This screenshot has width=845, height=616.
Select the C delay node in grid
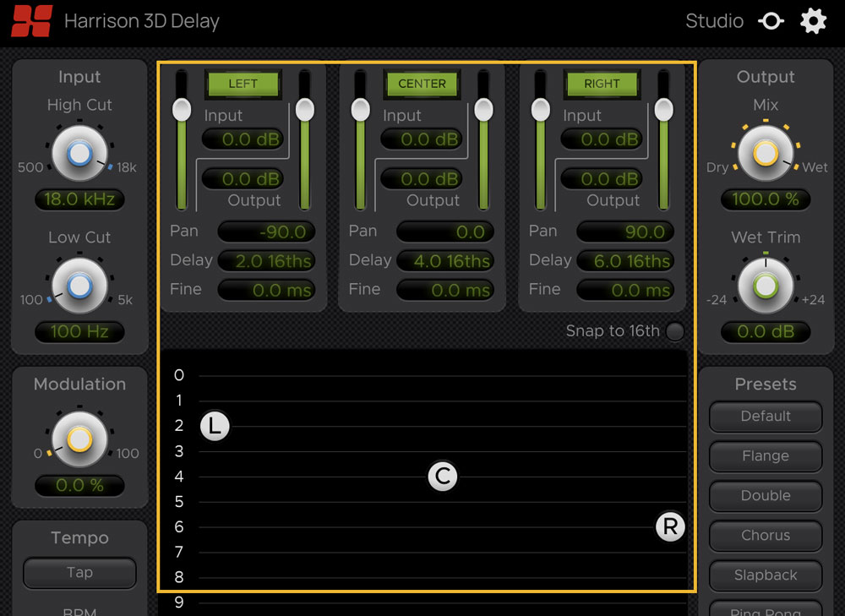[x=443, y=477]
